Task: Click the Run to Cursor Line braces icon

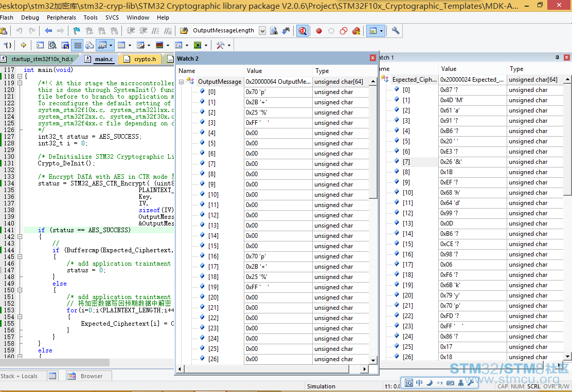Action: click(x=8, y=45)
